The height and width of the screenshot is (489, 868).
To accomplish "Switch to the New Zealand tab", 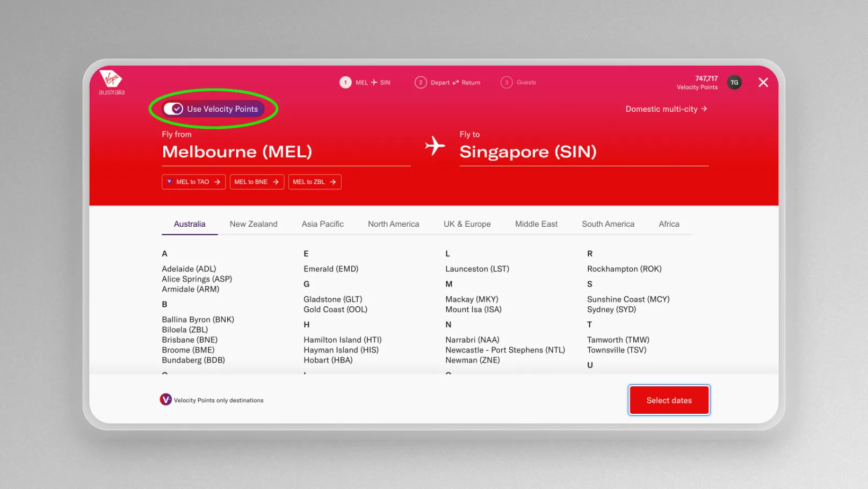I will click(254, 224).
